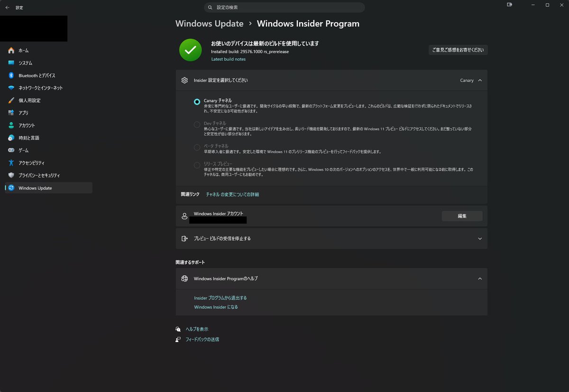Click お使いのデバイスは最新のビルド status heading
569x392 pixels.
(x=265, y=43)
